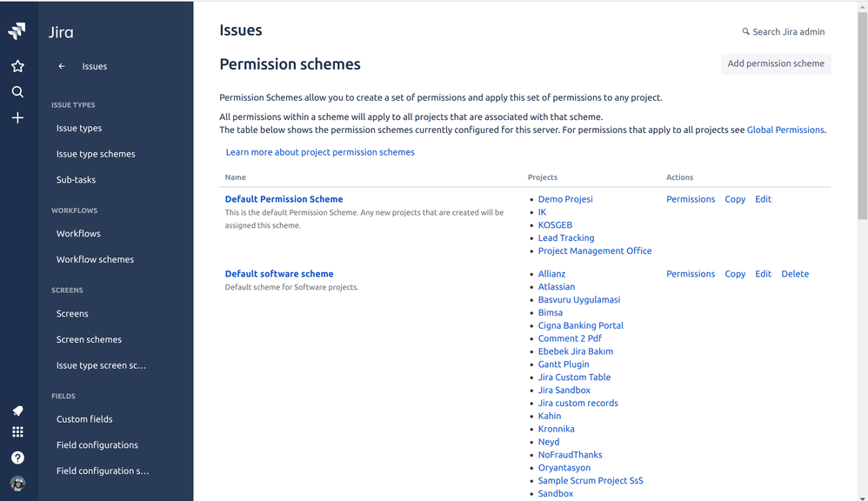Edit the Default software scheme
This screenshot has width=868, height=501.
pos(763,274)
